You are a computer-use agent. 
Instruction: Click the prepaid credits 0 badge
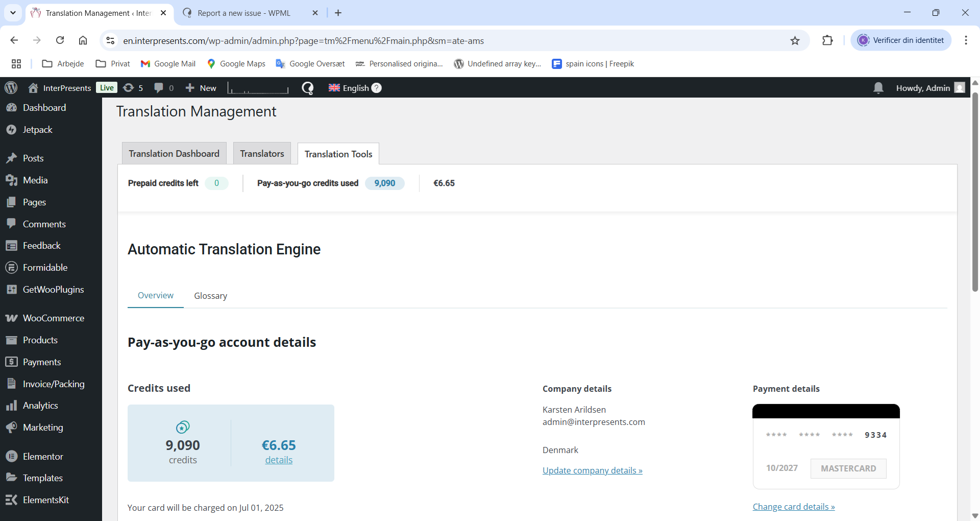point(216,183)
